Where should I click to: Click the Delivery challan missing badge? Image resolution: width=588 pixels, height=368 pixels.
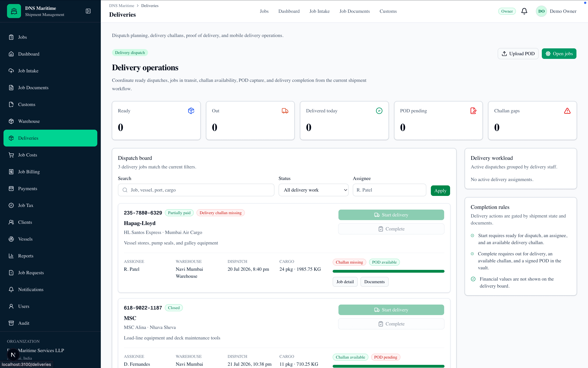[220, 213]
